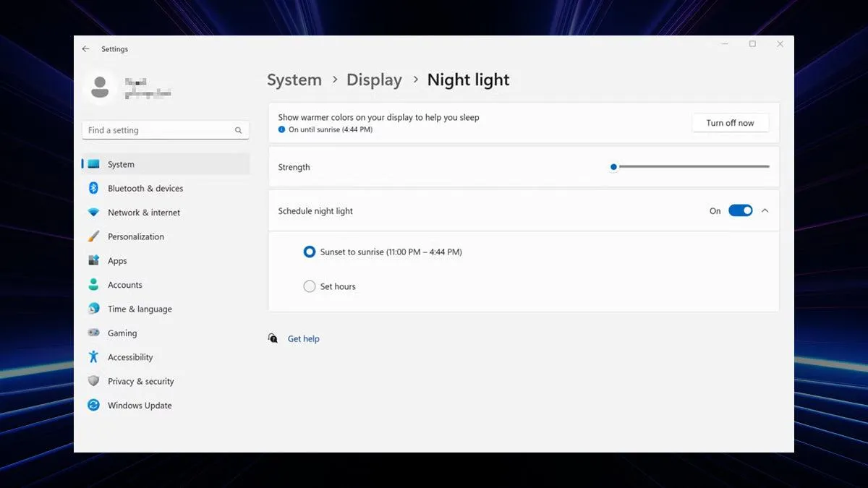The width and height of the screenshot is (868, 488).
Task: Choose the Set hours radio button
Action: tap(310, 286)
